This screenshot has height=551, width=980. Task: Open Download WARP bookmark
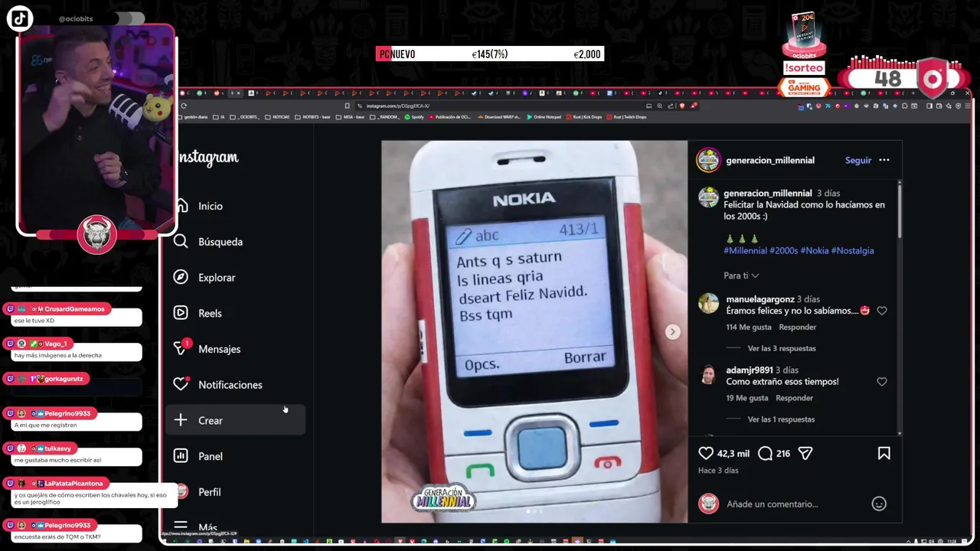point(498,117)
